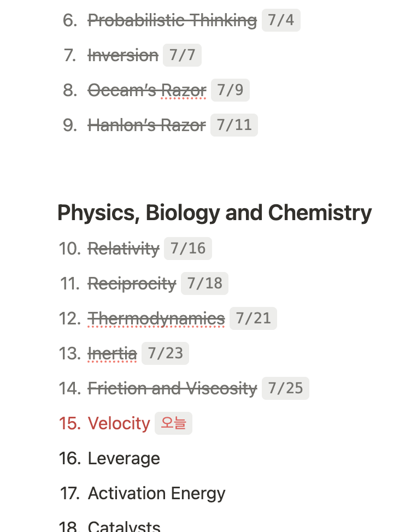Click the 7/21 date chip
This screenshot has height=532, width=411.
pos(253,319)
